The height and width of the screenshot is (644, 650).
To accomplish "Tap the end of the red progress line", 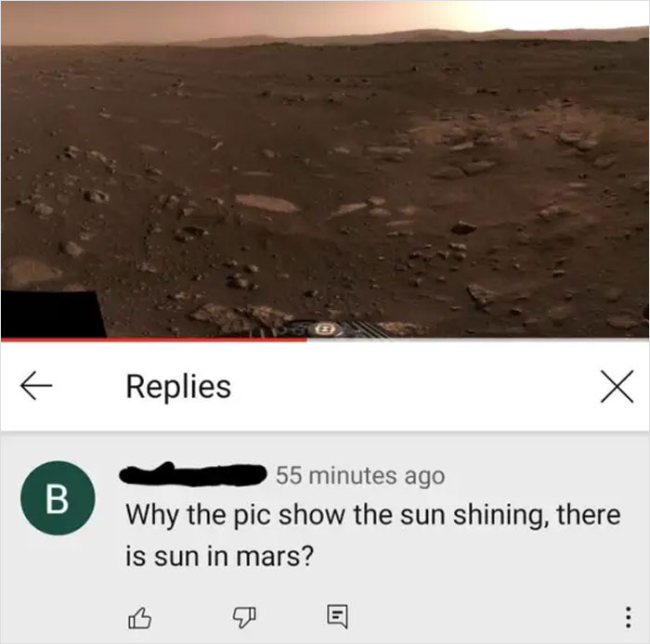I will click(306, 340).
